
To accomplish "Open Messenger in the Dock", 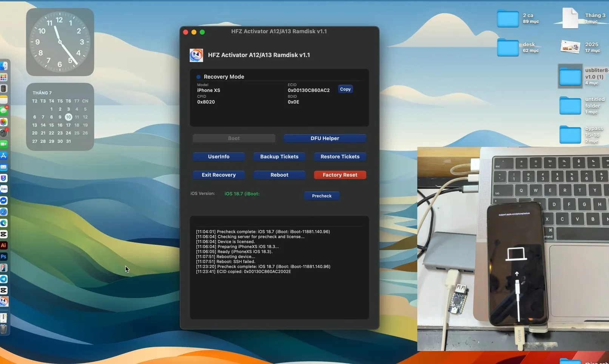I will 4,201.
